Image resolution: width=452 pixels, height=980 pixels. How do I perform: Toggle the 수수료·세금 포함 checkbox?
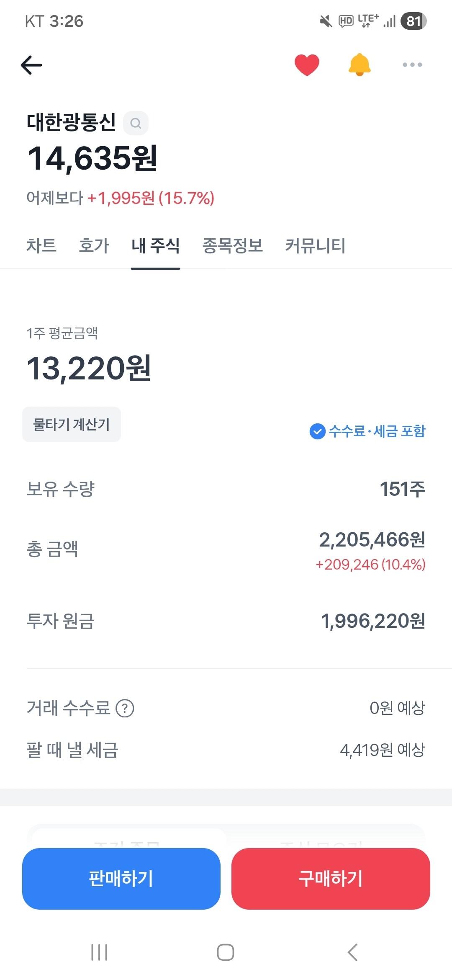[367, 431]
